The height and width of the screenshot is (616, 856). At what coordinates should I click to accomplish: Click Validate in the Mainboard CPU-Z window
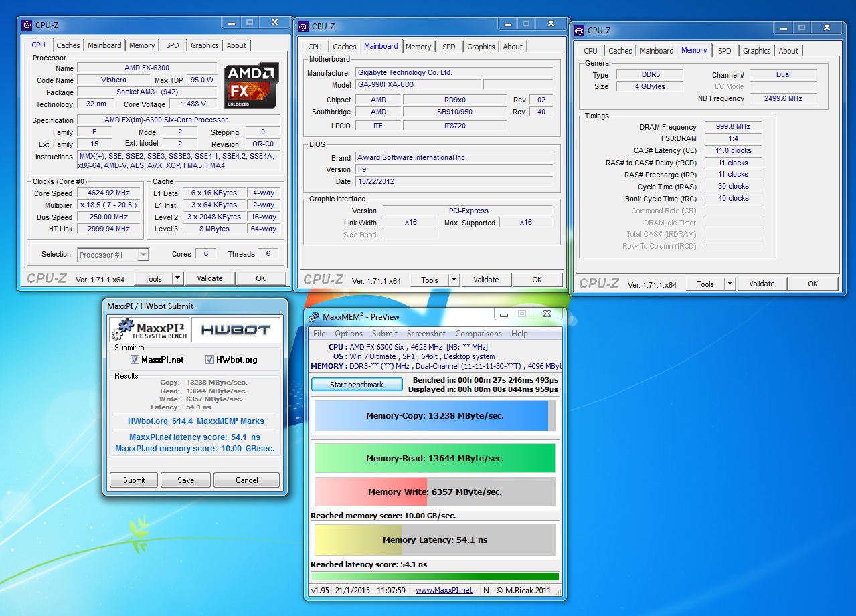[x=486, y=280]
